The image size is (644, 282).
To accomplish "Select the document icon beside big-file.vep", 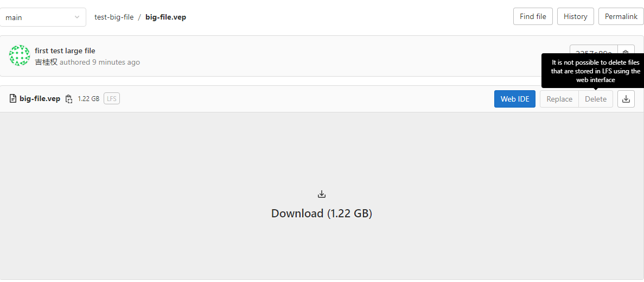I will coord(12,99).
